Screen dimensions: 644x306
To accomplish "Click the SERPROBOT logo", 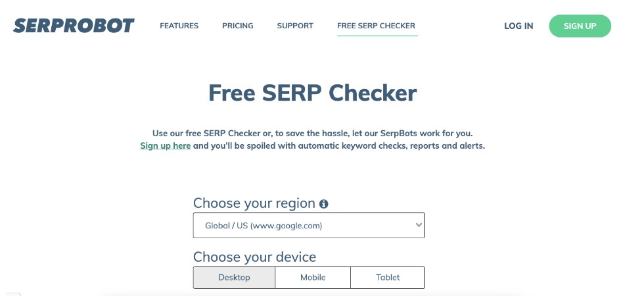I will point(74,26).
